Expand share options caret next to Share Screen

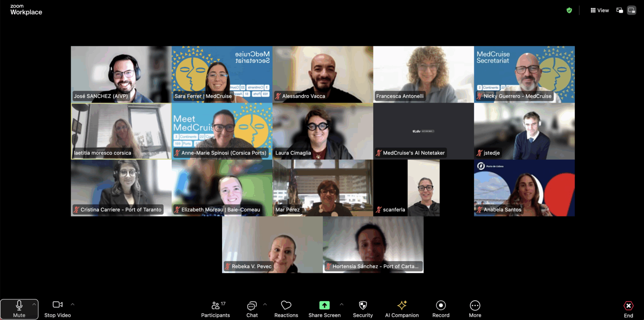[341, 305]
